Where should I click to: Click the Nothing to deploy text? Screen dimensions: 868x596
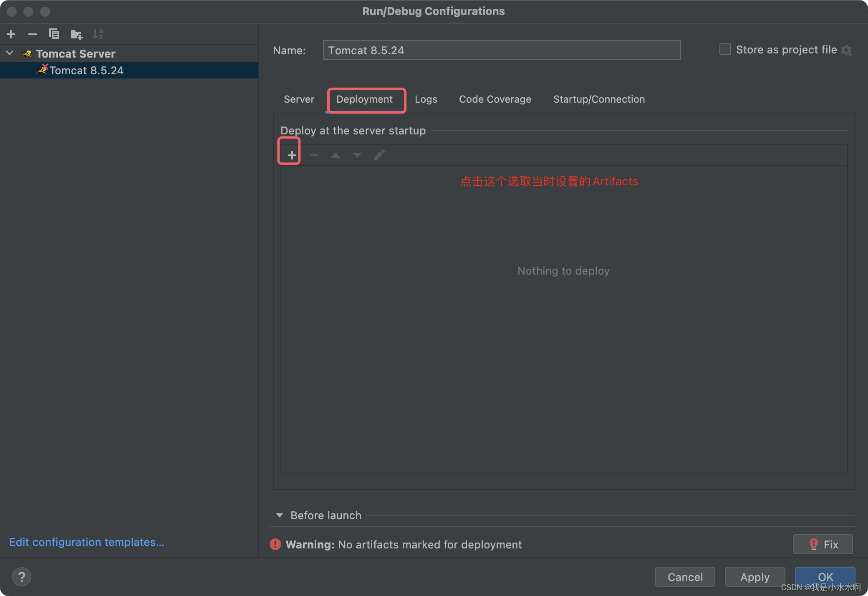(563, 271)
